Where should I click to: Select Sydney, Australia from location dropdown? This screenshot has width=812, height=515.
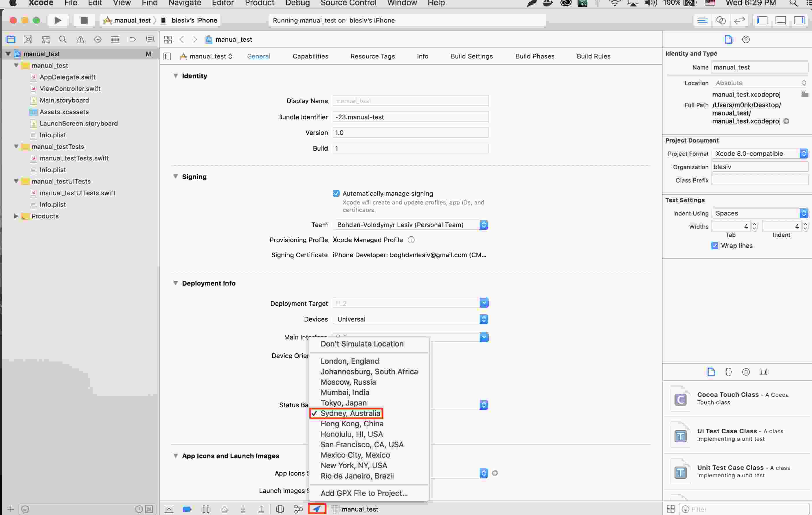tap(350, 413)
